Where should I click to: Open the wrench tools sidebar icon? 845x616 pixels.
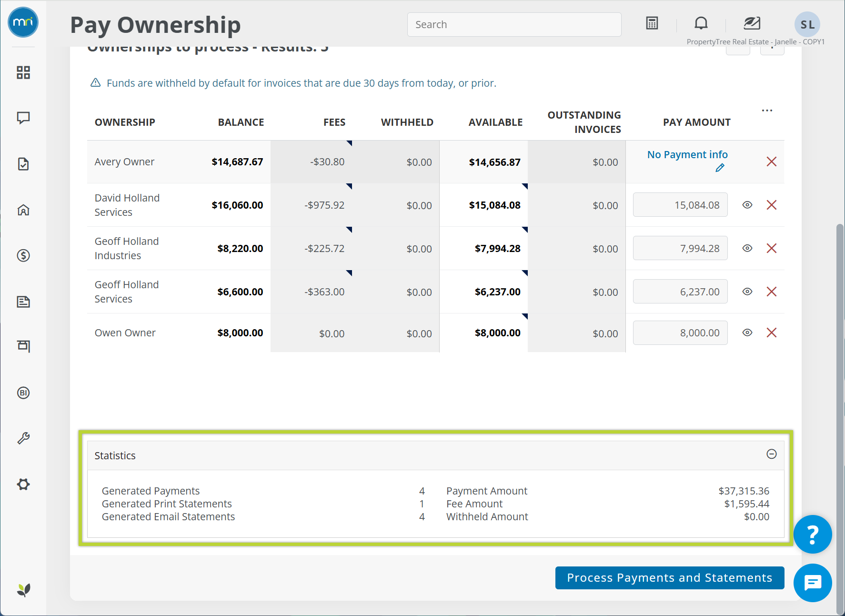[x=23, y=438]
